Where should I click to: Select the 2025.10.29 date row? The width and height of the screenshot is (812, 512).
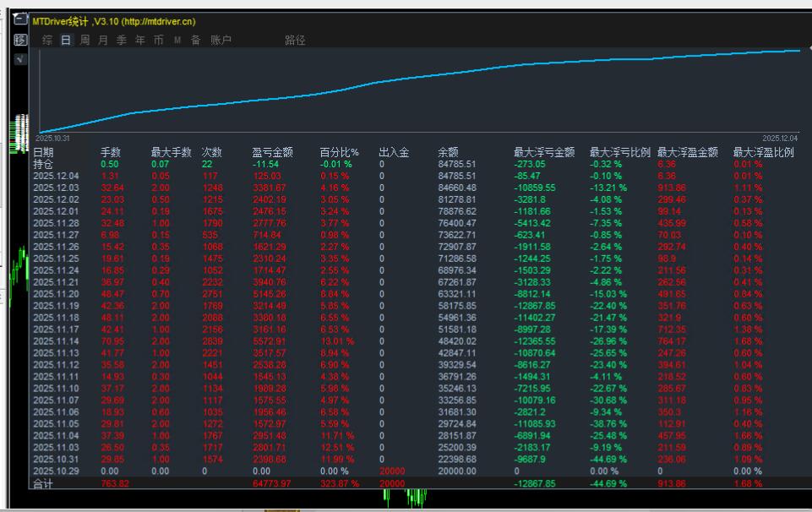pyautogui.click(x=56, y=471)
